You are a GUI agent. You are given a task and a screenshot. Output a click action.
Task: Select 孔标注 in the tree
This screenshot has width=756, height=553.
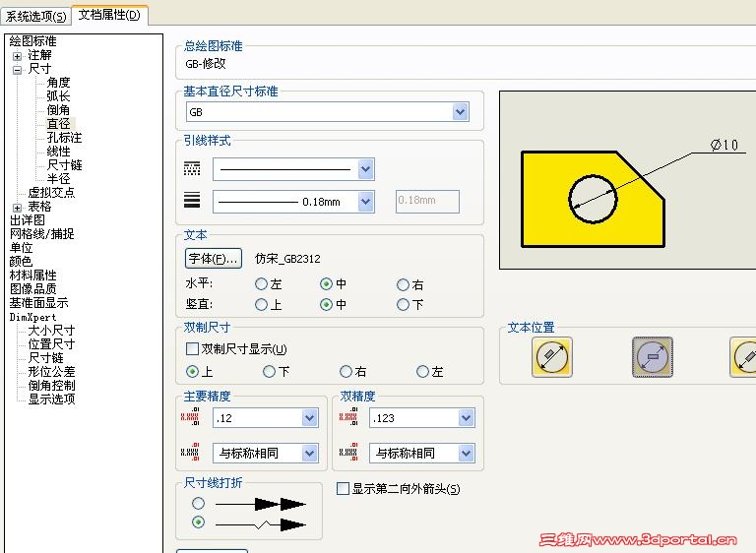64,138
